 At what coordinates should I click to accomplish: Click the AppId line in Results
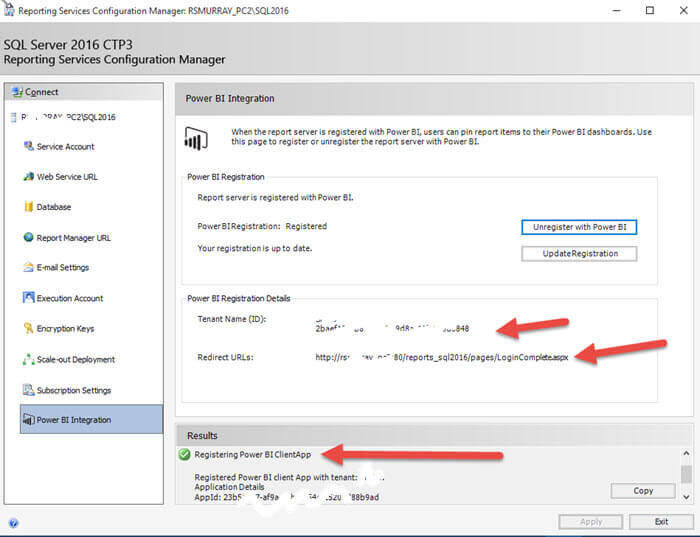(287, 497)
